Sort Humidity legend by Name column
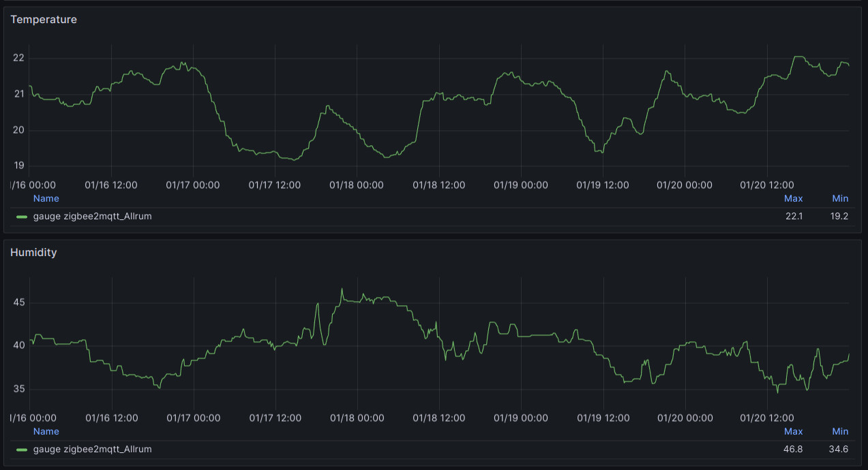Viewport: 868px width, 470px height. 46,432
